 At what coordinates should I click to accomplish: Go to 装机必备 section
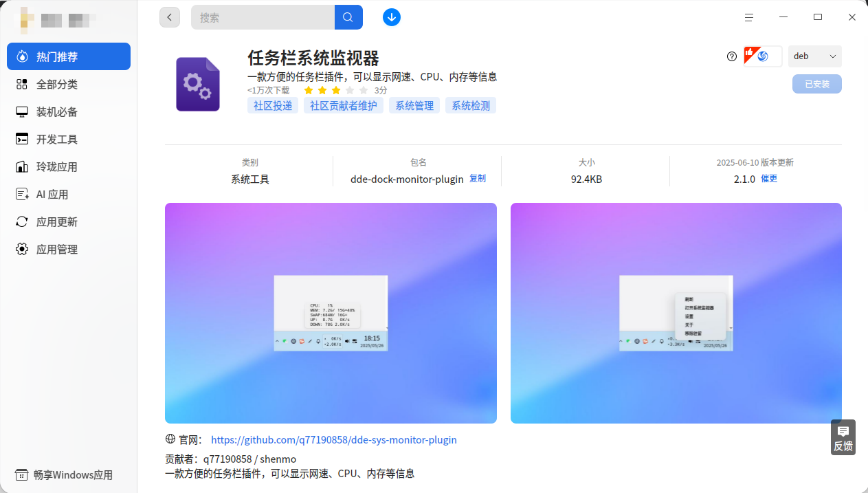point(69,111)
